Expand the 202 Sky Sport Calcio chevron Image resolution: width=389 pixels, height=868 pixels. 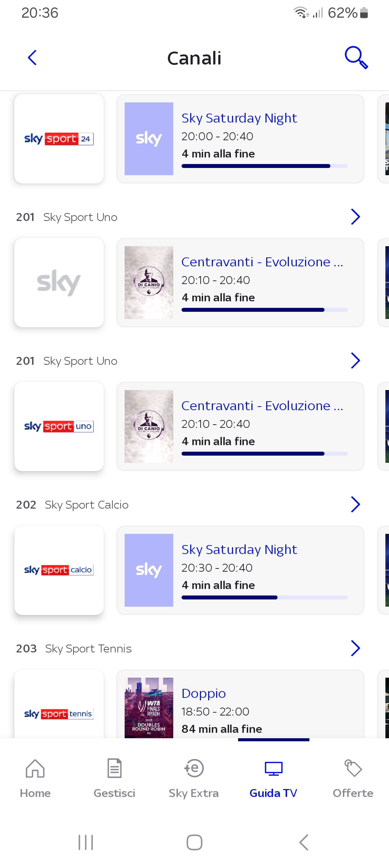[355, 504]
